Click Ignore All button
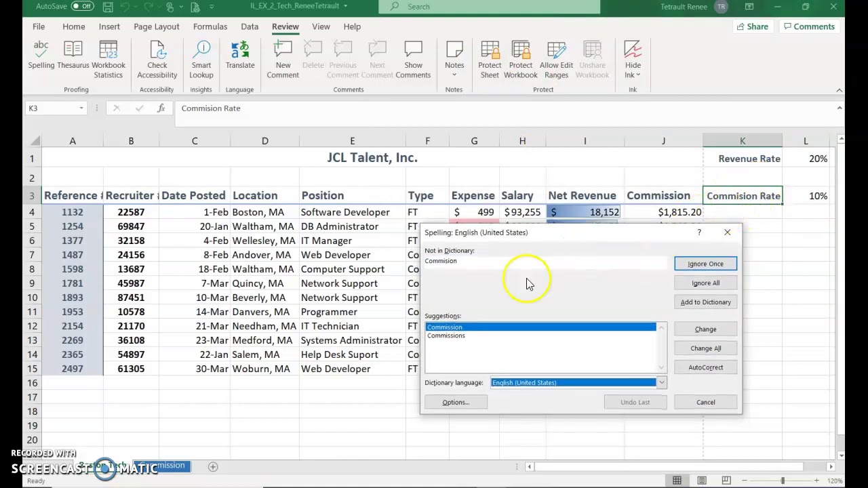 [705, 283]
